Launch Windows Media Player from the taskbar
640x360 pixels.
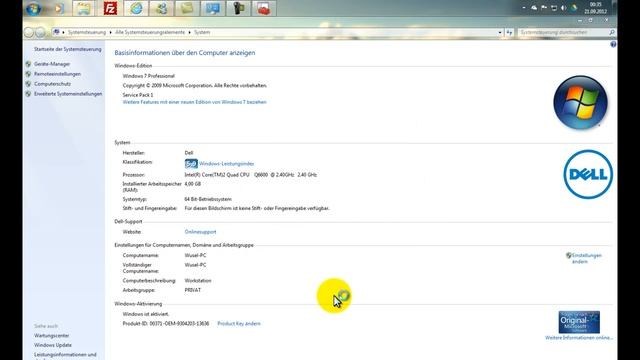59,9
